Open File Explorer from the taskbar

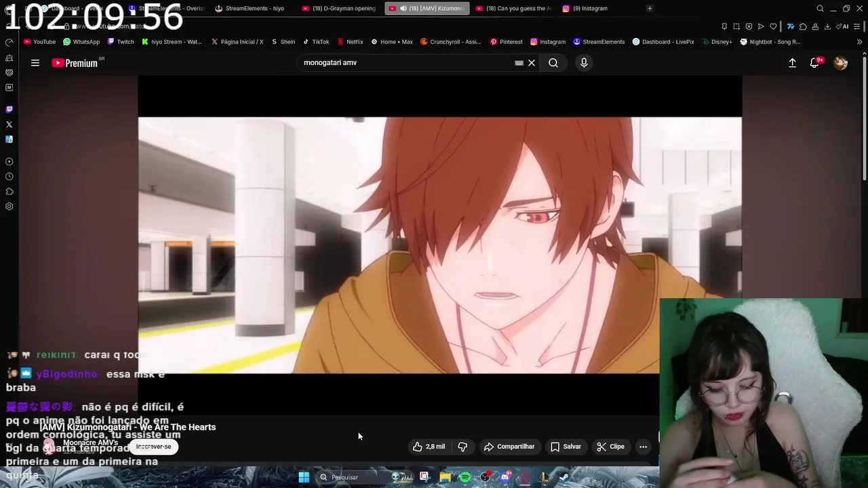(x=445, y=477)
